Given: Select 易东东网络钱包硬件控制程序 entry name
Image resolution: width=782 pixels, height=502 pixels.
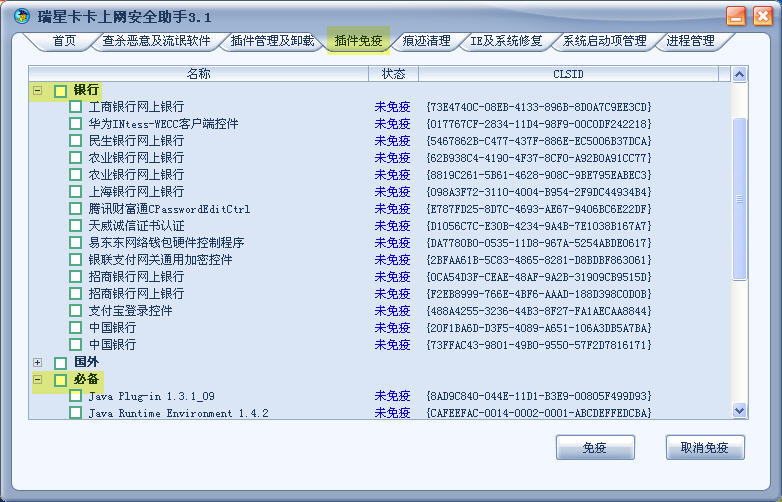Looking at the screenshot, I should [x=166, y=243].
